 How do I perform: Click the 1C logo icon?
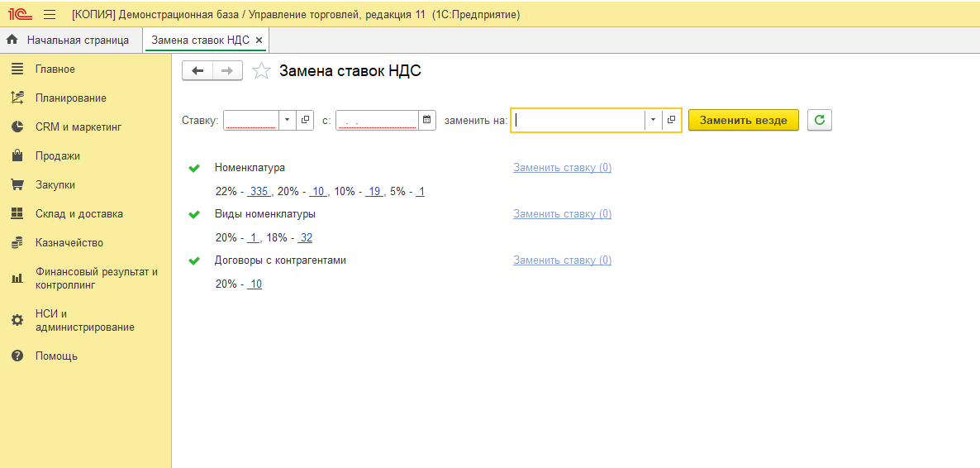pos(21,14)
